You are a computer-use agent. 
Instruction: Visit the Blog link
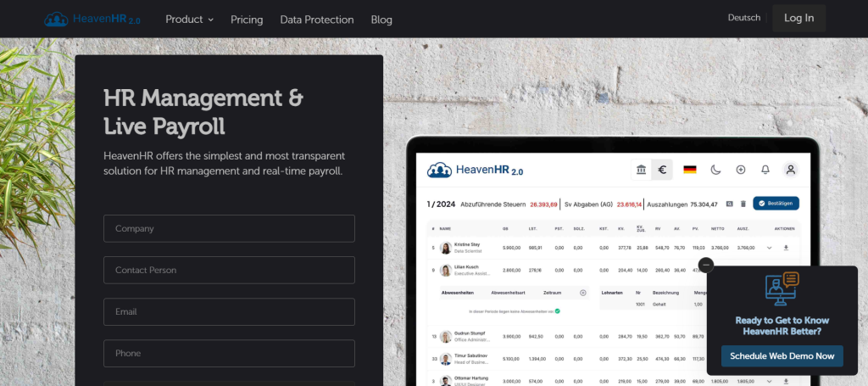381,19
